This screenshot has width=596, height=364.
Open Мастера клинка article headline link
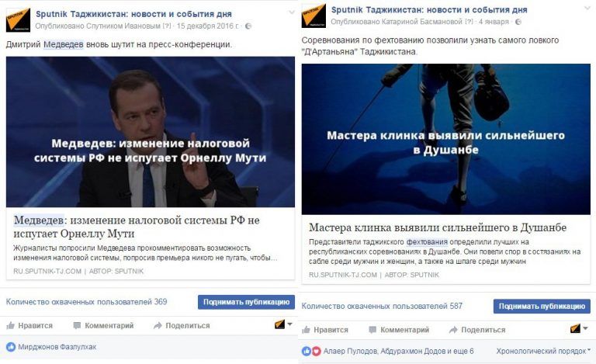coord(438,227)
